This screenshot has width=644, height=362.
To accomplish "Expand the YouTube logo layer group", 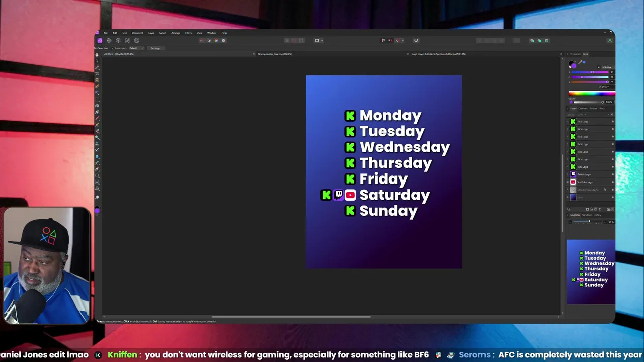I will click(x=567, y=182).
